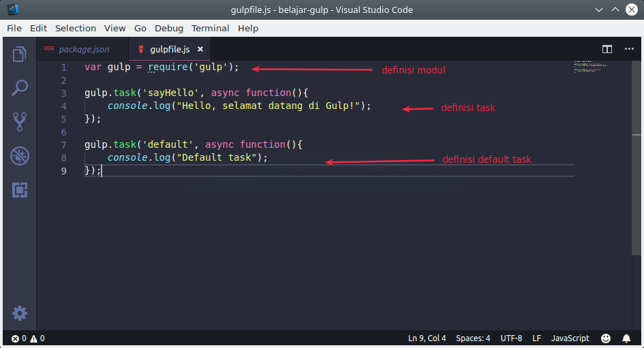The width and height of the screenshot is (644, 348).
Task: Click line number 3 in the gutter
Action: [63, 93]
